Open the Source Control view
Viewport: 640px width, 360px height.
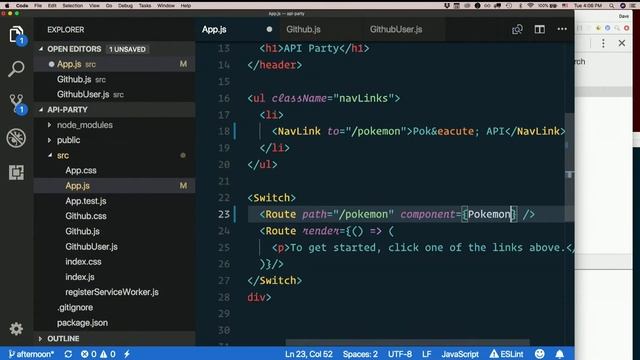[x=16, y=104]
